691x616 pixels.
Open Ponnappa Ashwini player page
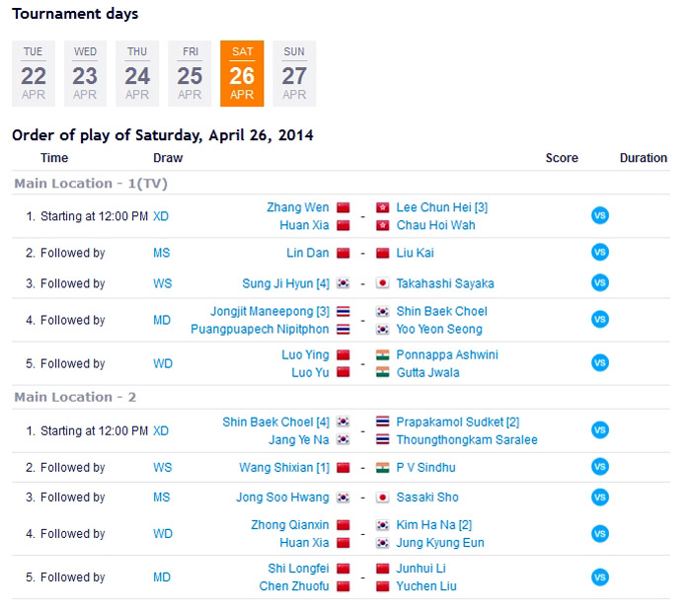pos(447,354)
